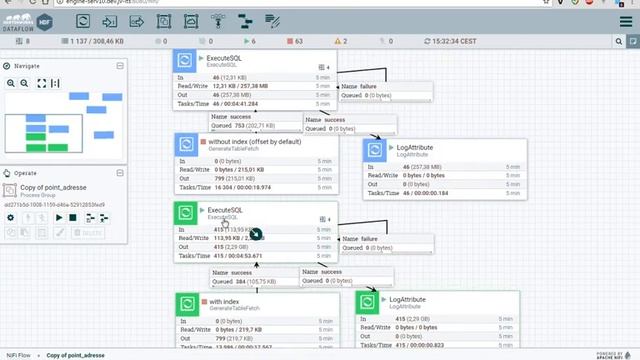The width and height of the screenshot is (640, 360).
Task: Start the selected components with the play button
Action: (x=59, y=218)
